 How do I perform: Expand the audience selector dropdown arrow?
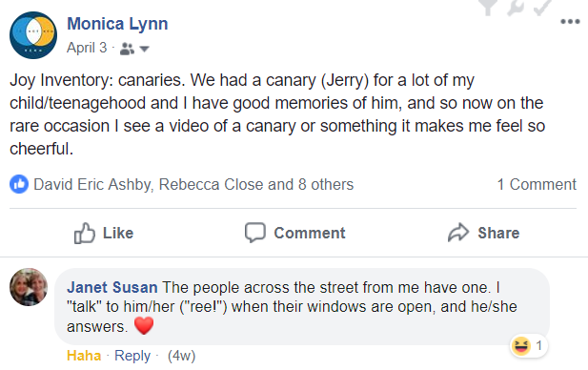(x=144, y=49)
